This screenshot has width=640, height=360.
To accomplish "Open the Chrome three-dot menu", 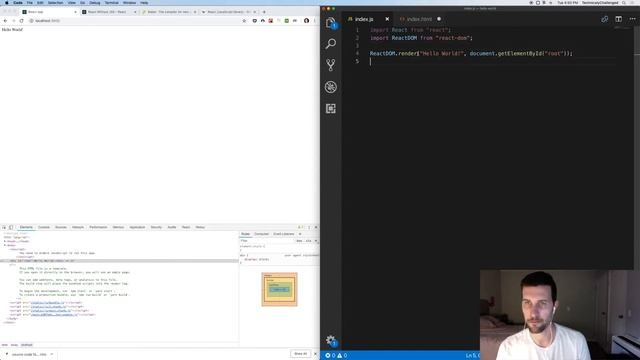I will click(314, 21).
